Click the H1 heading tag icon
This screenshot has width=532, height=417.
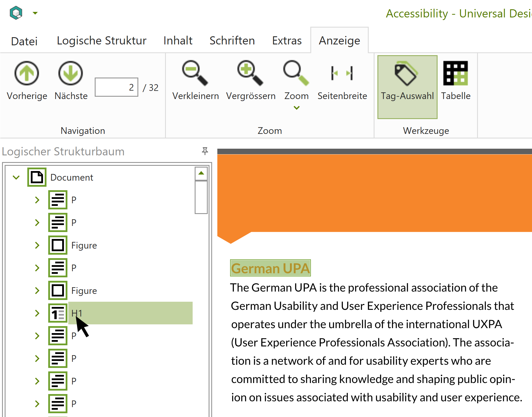(x=58, y=313)
